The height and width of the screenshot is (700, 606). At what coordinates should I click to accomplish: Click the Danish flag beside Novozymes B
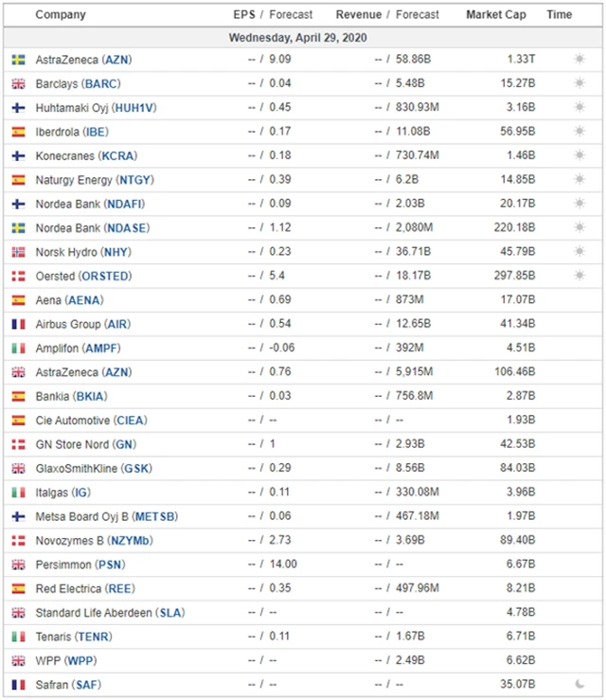click(18, 540)
